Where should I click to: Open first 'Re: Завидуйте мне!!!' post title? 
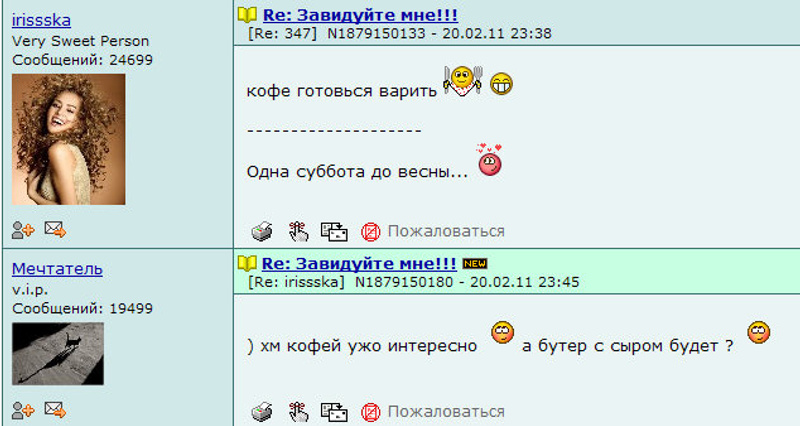[x=360, y=15]
